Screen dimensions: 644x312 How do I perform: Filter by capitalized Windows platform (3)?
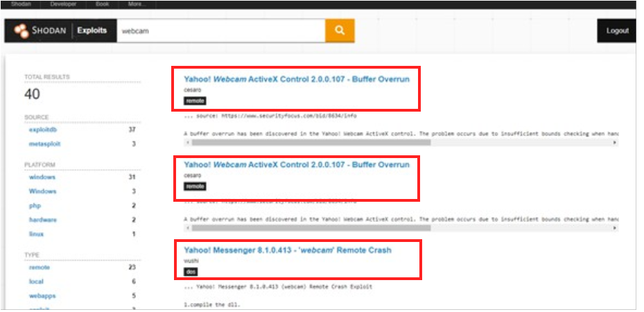click(x=42, y=191)
